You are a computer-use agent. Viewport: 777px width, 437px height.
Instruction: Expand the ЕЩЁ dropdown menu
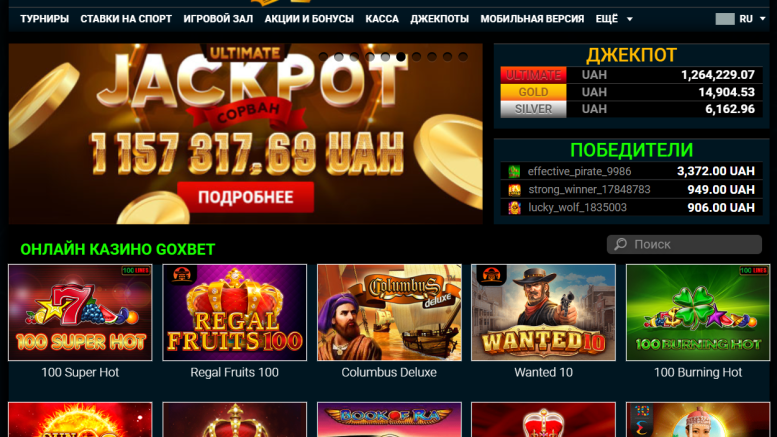[614, 19]
